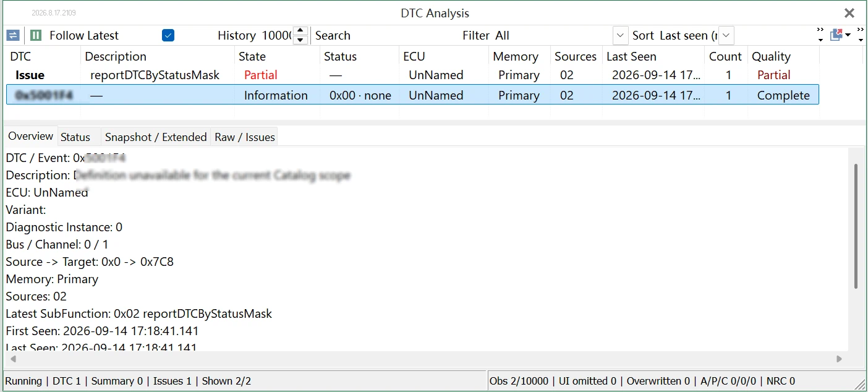Open the arrow beside the export icon
The image size is (868, 392).
click(x=848, y=35)
